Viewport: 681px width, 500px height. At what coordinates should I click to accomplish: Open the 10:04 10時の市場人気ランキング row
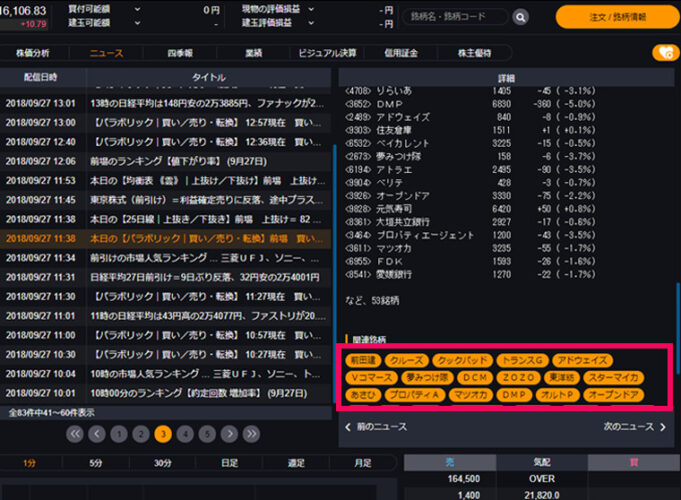click(x=165, y=374)
